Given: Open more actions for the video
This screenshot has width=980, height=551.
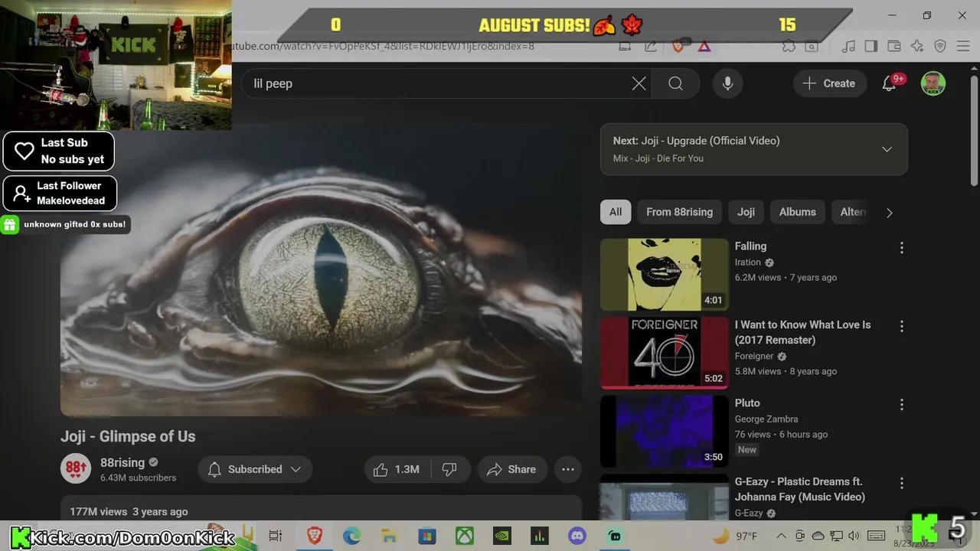Looking at the screenshot, I should point(568,469).
